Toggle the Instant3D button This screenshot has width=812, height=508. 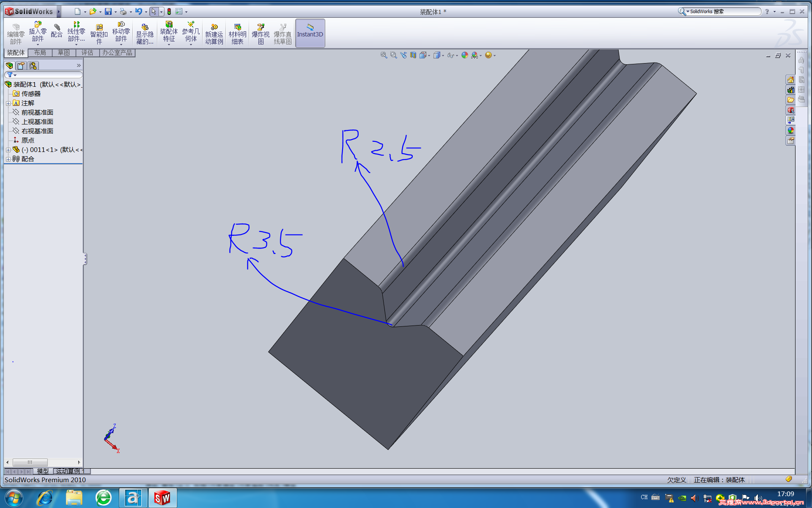(310, 33)
